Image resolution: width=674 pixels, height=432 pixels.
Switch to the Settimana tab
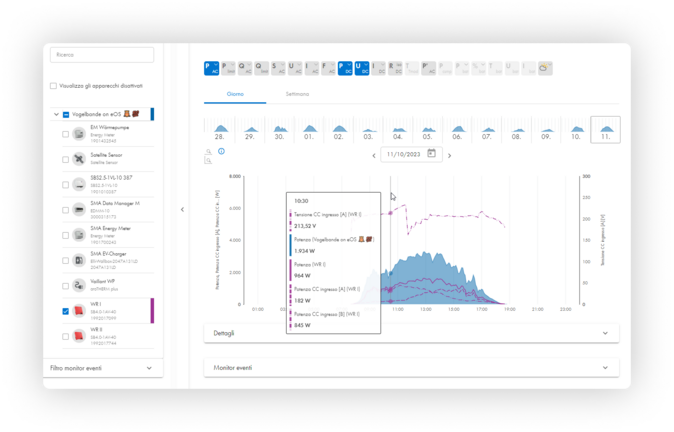pos(297,94)
